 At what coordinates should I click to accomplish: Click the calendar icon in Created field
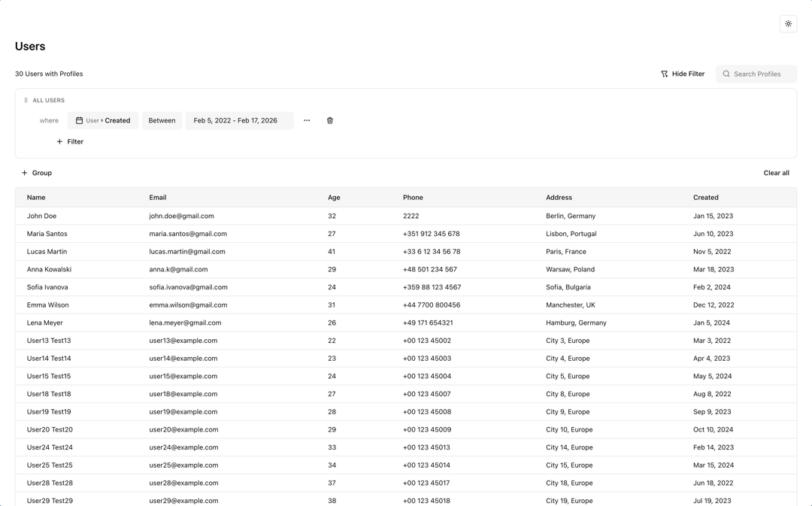click(79, 121)
